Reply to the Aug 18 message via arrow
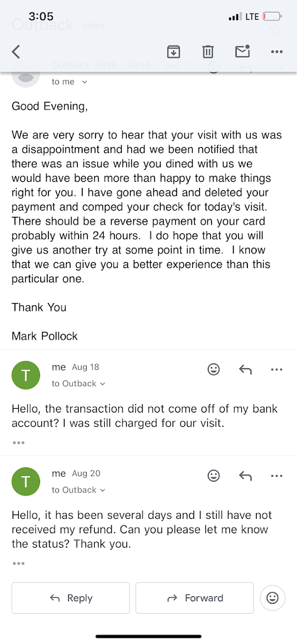The image size is (297, 644). coord(246,370)
